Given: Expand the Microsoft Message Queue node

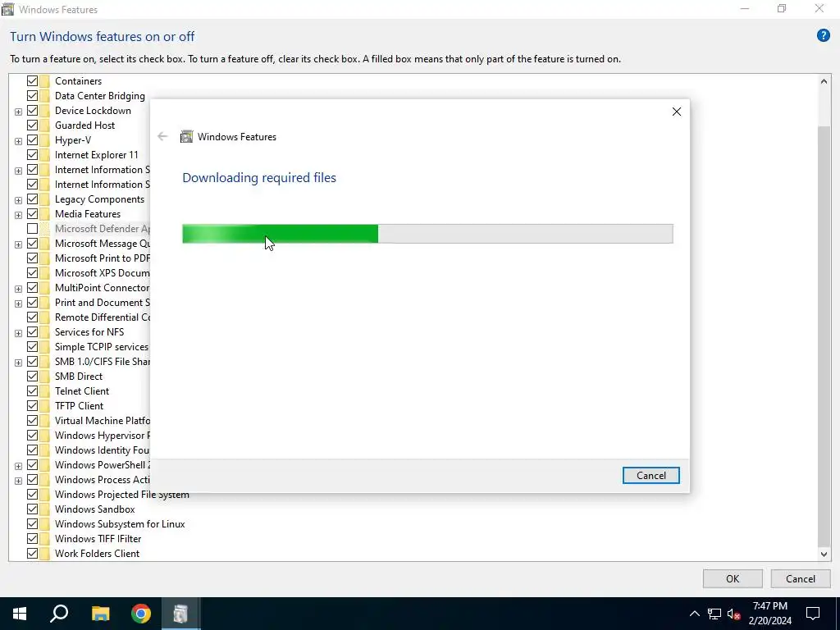Looking at the screenshot, I should coord(18,244).
